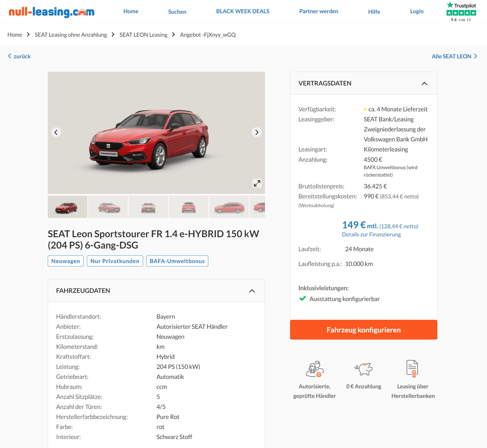Open the Login page
This screenshot has height=448, width=487.
pos(417,11)
